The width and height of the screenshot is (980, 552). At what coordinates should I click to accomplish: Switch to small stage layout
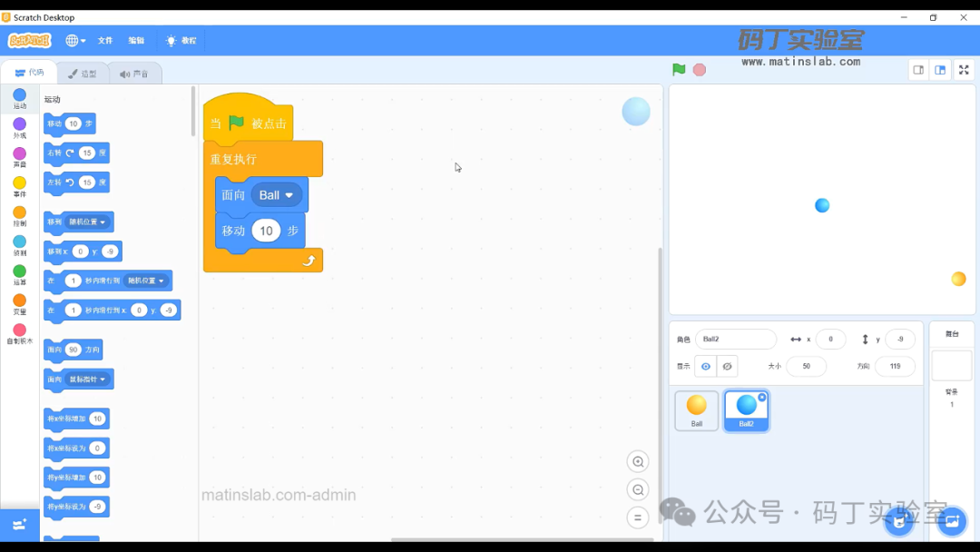coord(918,70)
